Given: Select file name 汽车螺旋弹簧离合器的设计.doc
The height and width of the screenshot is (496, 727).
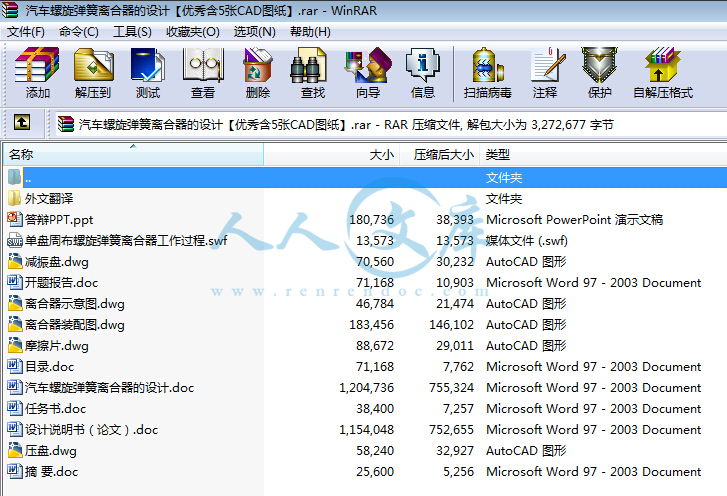Looking at the screenshot, I should point(109,388).
